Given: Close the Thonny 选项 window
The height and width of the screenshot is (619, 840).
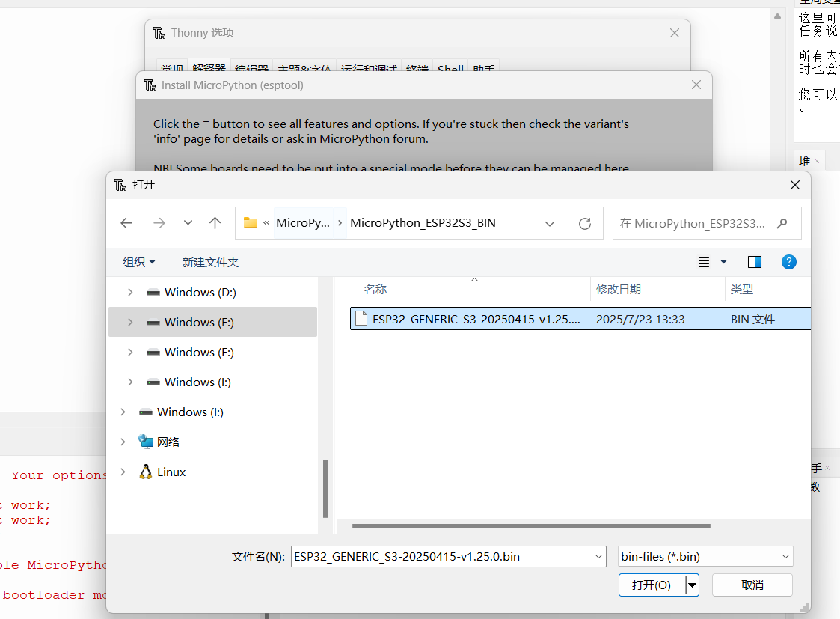Looking at the screenshot, I should (x=675, y=33).
